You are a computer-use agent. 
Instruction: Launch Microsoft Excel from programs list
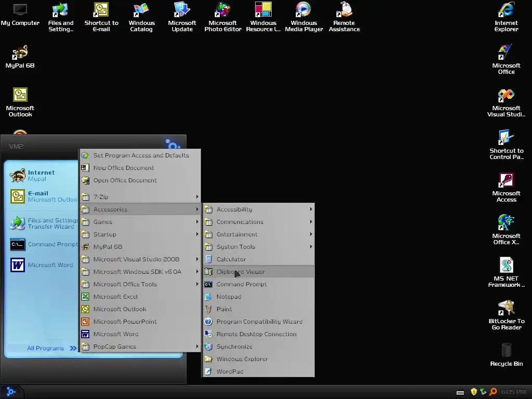pos(140,297)
